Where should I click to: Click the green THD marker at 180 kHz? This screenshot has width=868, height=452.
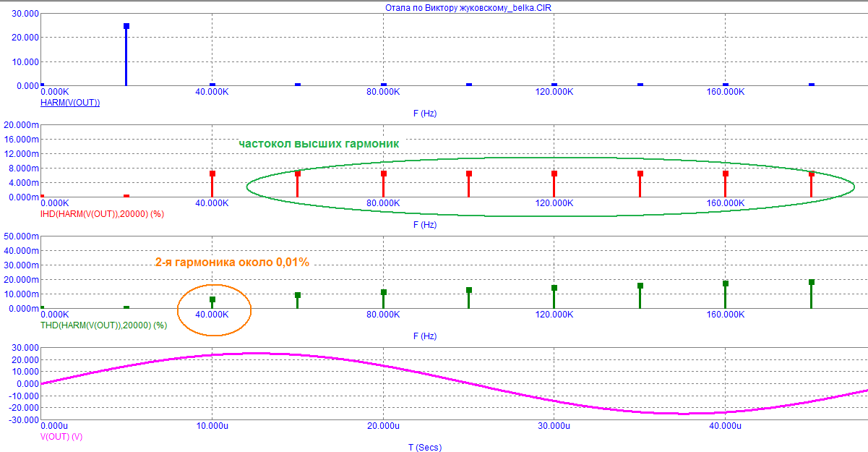[812, 282]
